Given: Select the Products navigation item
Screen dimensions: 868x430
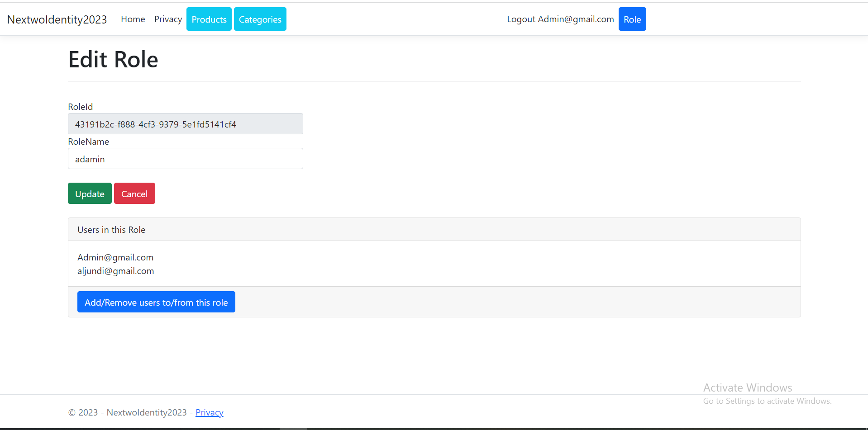Looking at the screenshot, I should click(x=209, y=19).
